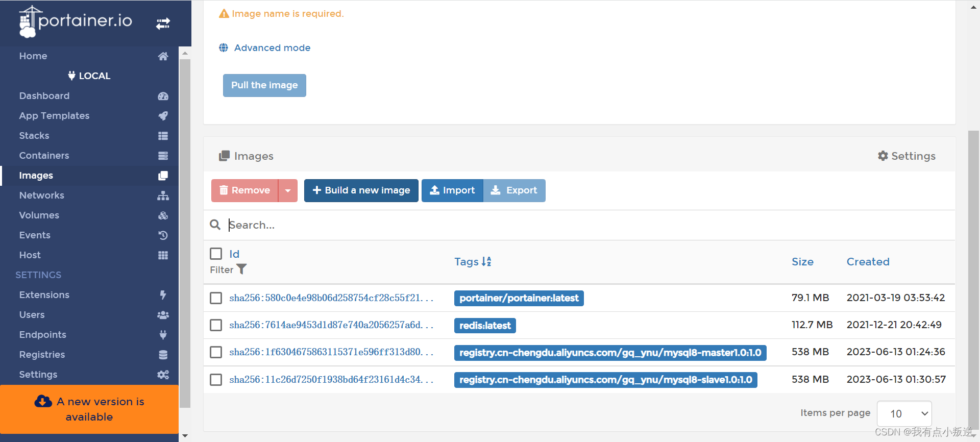Open Events in sidebar

(35, 235)
